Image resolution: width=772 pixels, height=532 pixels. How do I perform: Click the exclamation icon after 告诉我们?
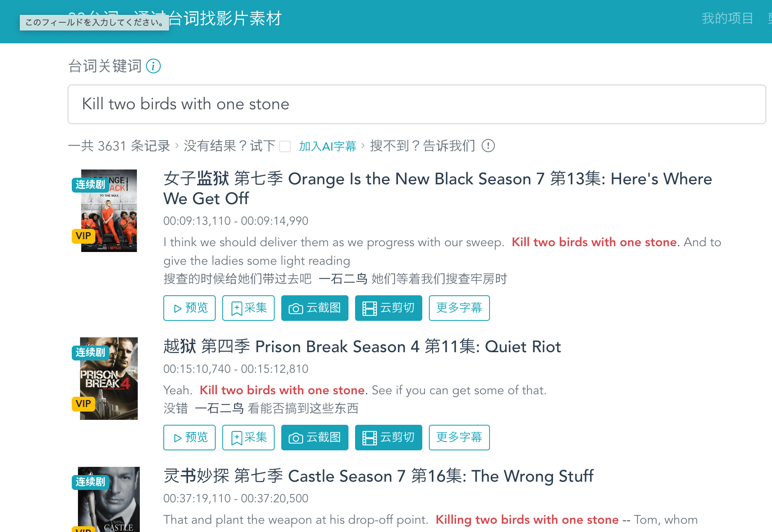click(x=488, y=146)
